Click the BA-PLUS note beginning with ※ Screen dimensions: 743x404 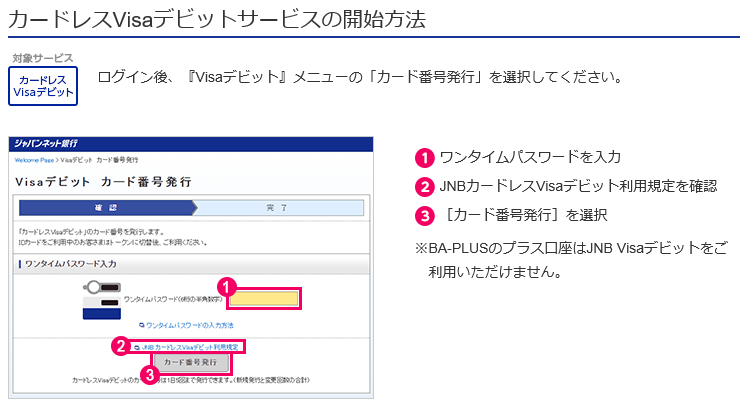pyautogui.click(x=571, y=260)
